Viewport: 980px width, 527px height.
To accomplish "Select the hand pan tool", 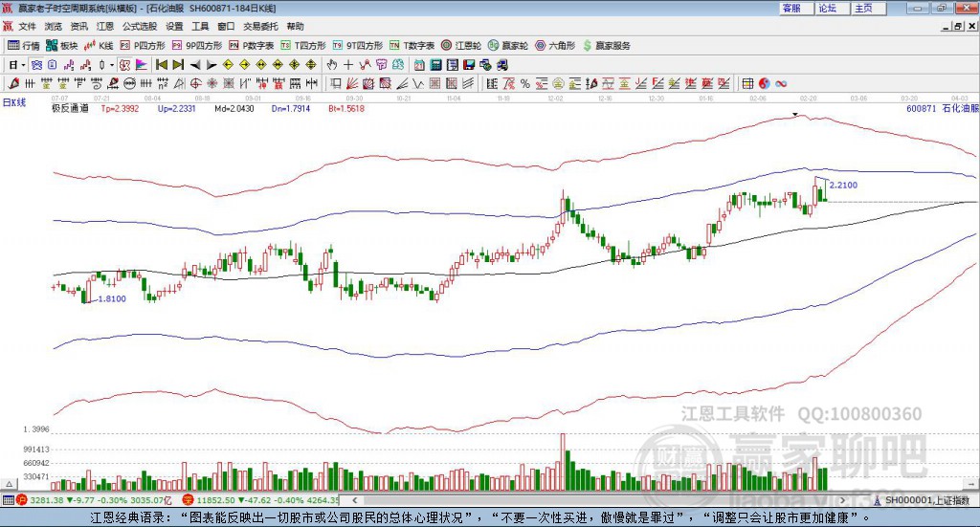I will coord(331,65).
